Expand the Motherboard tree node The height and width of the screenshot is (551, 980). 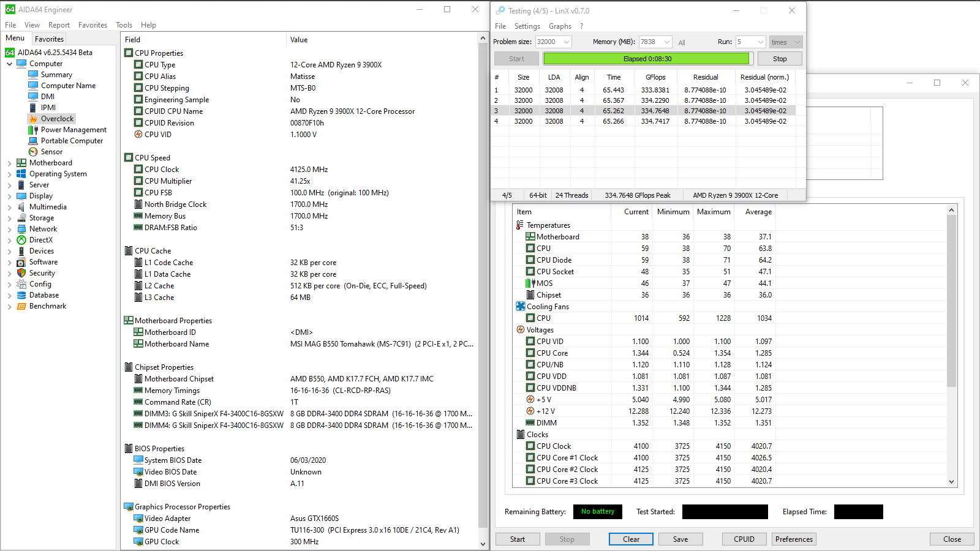pyautogui.click(x=9, y=163)
